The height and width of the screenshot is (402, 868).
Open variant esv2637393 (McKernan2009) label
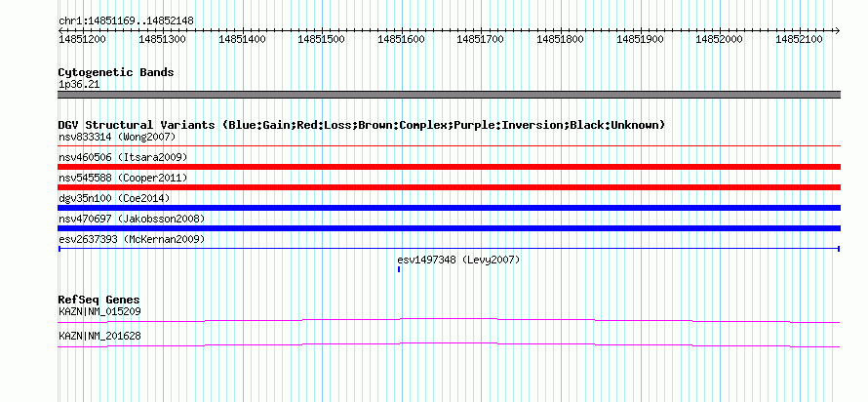[x=132, y=239]
